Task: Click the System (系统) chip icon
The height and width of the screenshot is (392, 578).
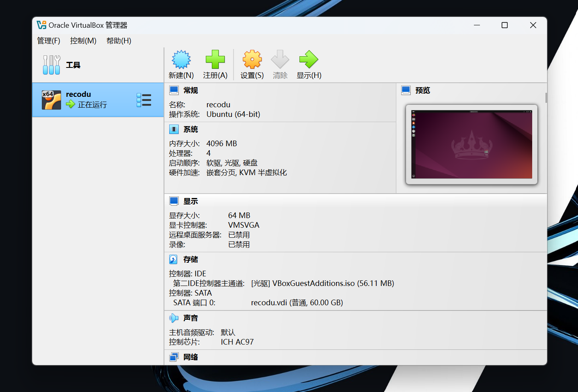Action: pos(174,129)
